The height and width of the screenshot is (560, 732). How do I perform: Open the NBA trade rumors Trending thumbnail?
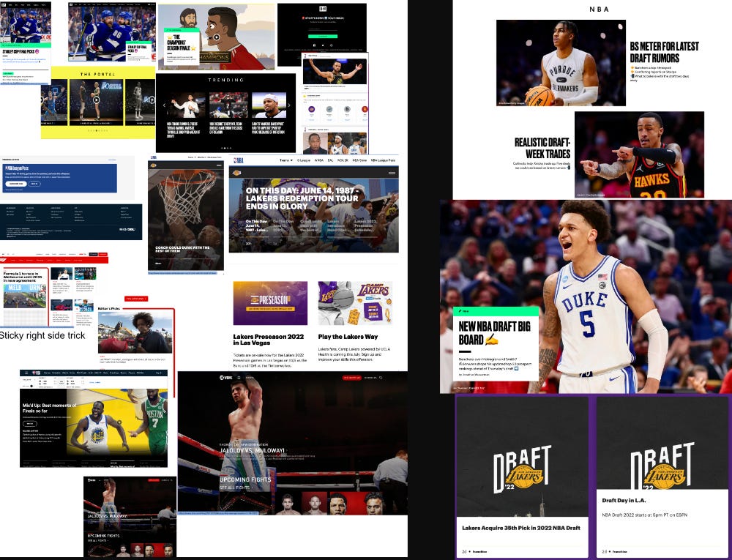point(186,105)
